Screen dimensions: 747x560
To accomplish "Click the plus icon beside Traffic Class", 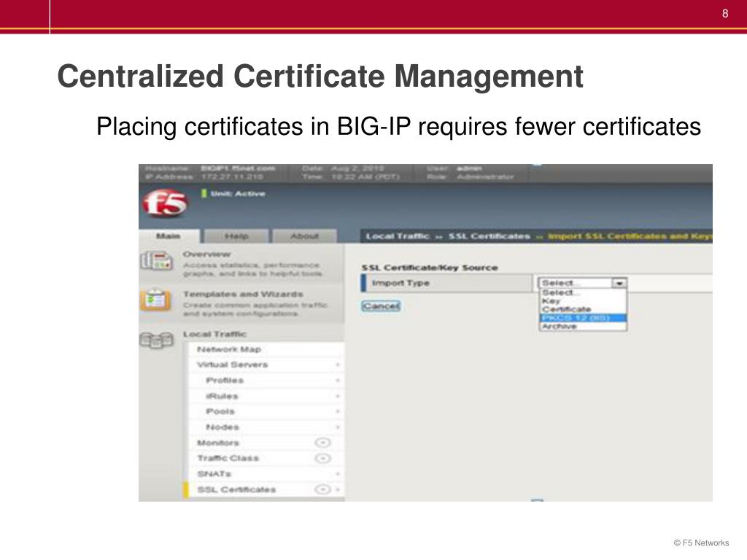I will [x=322, y=459].
